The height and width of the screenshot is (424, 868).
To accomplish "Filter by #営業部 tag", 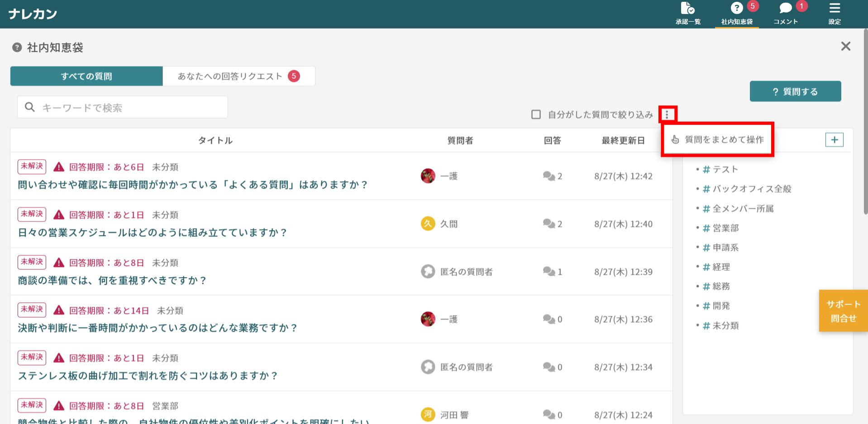I will point(720,228).
